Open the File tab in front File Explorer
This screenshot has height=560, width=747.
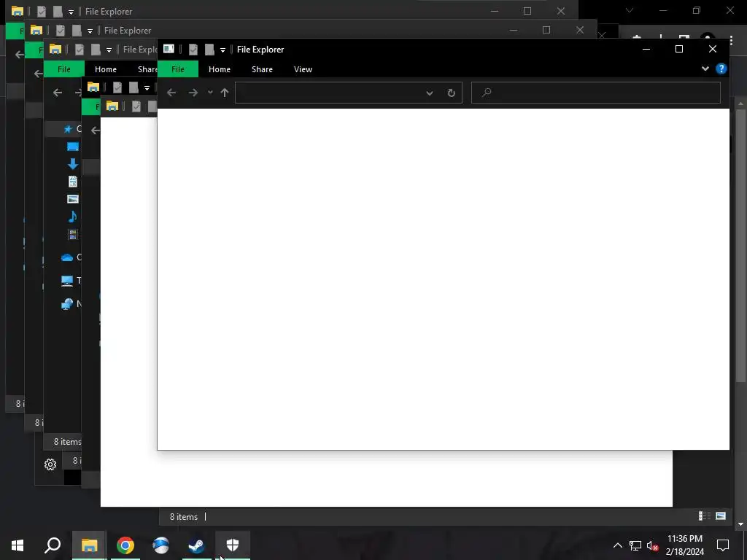pyautogui.click(x=178, y=69)
